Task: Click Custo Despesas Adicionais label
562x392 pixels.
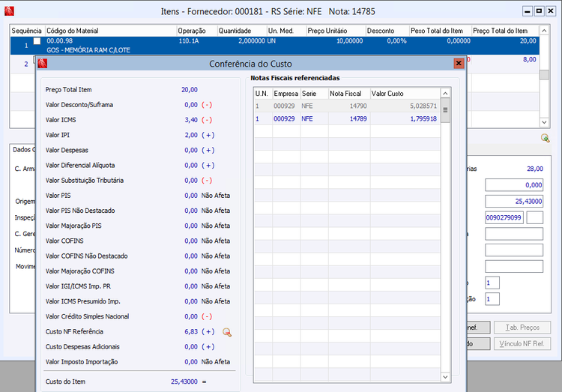Action: [x=82, y=347]
